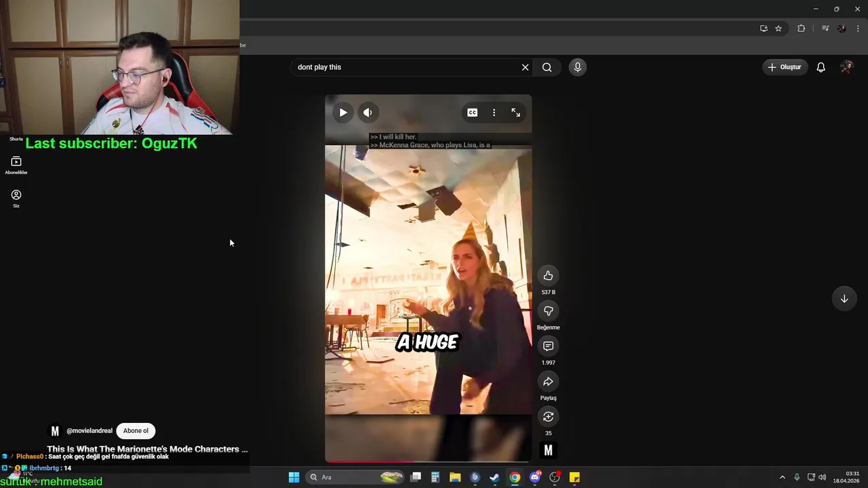Open the Shorts player three-dot menu
The height and width of the screenshot is (488, 868).
(x=494, y=113)
